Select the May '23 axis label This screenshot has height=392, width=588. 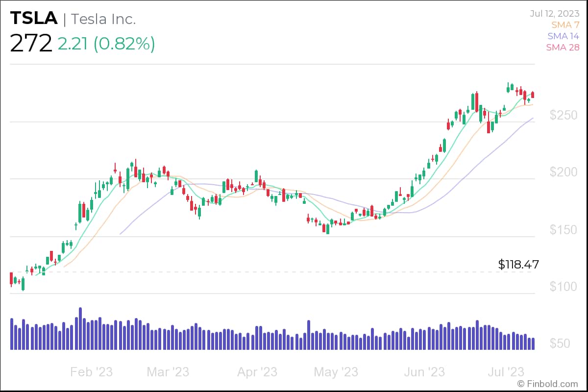coord(336,372)
